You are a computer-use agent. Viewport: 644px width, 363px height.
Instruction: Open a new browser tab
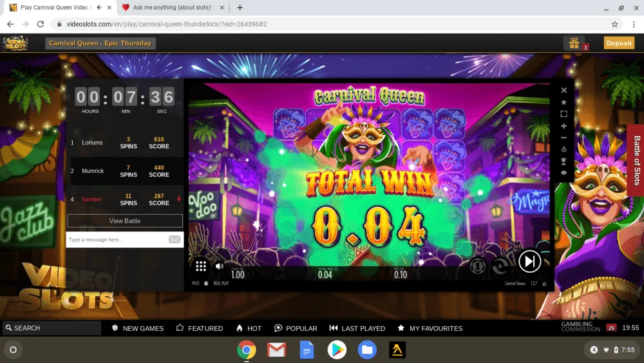point(240,7)
